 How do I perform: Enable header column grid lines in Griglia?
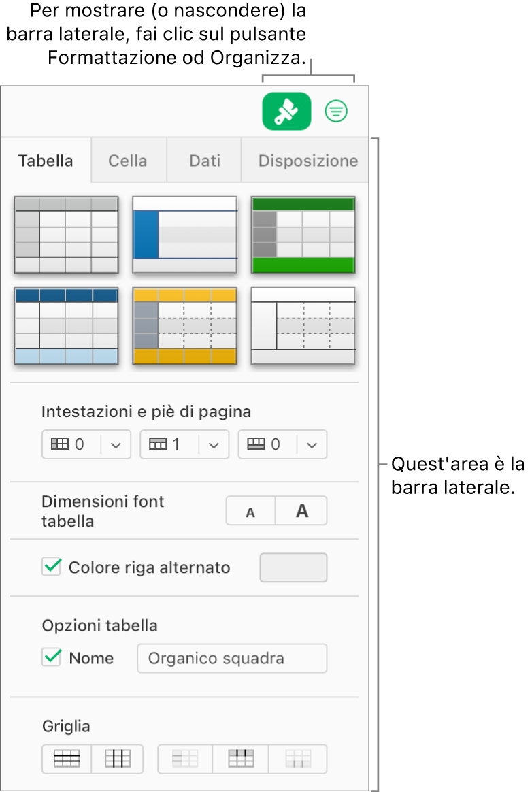click(184, 759)
